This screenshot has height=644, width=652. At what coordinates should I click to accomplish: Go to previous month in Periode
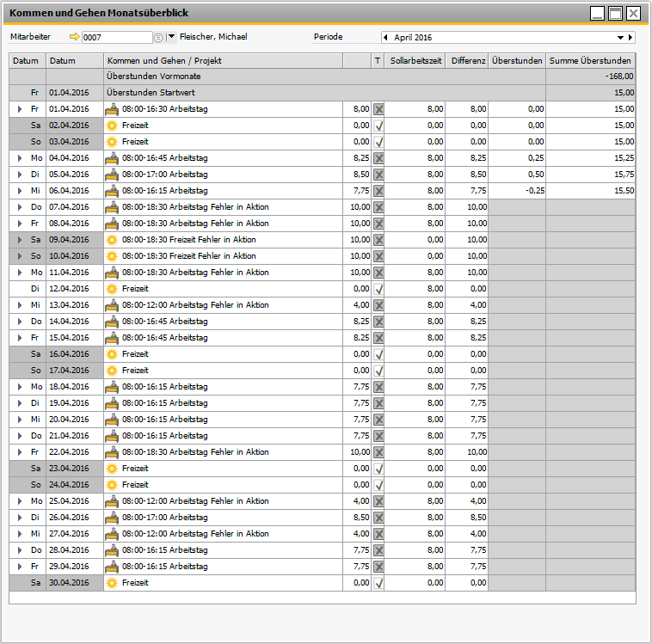click(x=385, y=38)
